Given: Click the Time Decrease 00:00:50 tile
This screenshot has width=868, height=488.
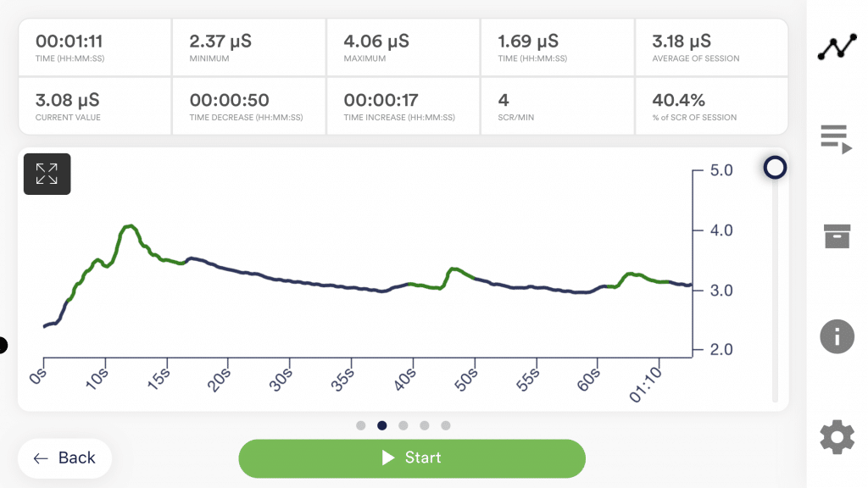Looking at the screenshot, I should coord(248,106).
